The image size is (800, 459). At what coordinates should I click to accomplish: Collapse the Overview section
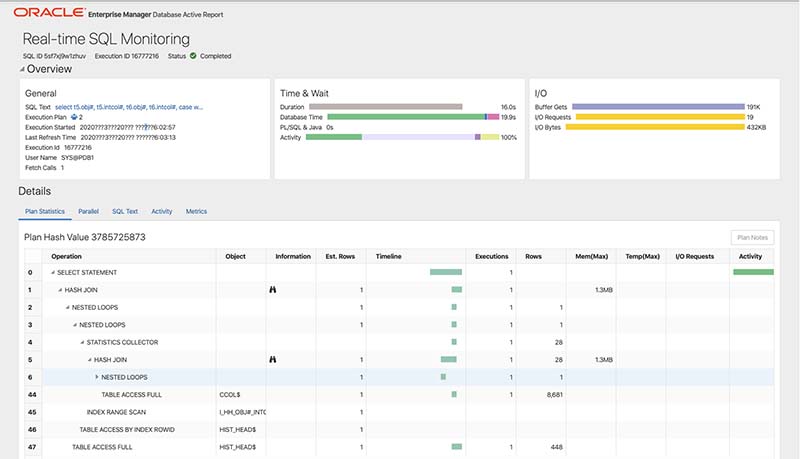[x=22, y=69]
